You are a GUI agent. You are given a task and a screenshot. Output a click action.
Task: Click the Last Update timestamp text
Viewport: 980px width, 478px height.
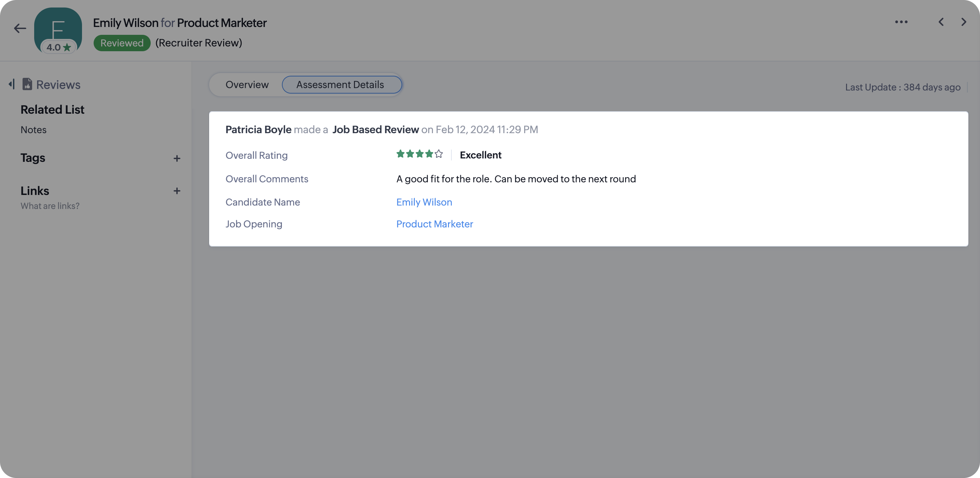[902, 87]
